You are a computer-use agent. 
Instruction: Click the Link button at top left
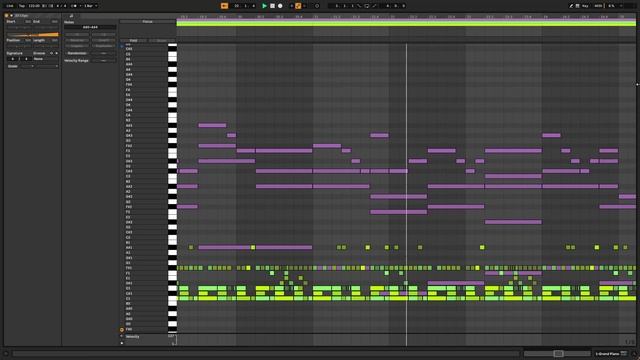10,6
